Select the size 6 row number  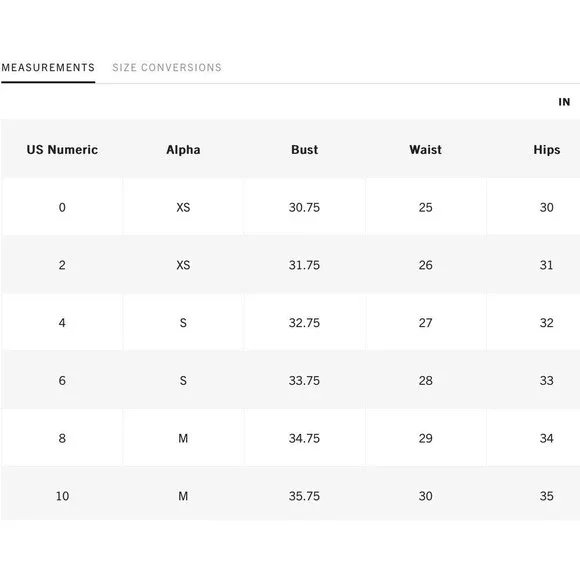(62, 380)
